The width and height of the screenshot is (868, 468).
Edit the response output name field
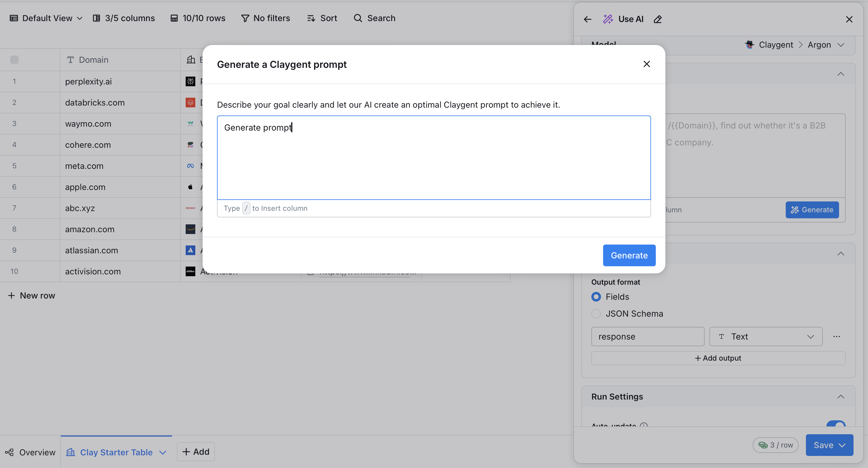pos(648,337)
